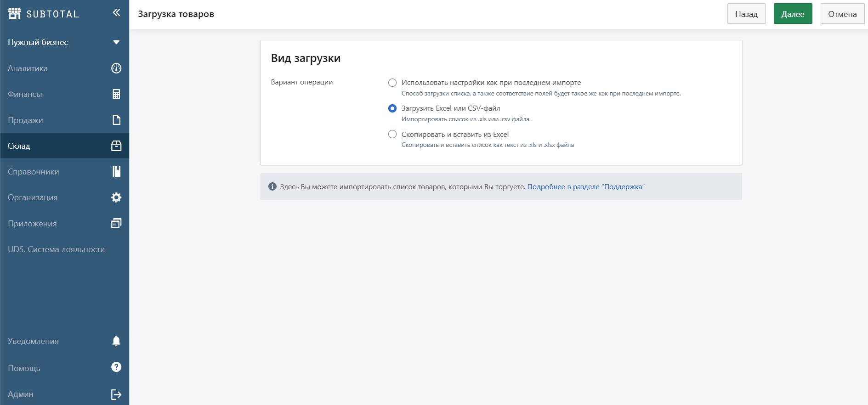Click the Warehouse box icon
Image resolution: width=868 pixels, height=405 pixels.
click(x=116, y=146)
